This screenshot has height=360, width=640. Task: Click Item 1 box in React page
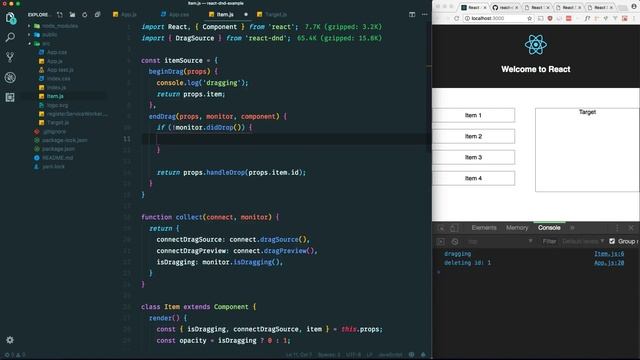(x=473, y=116)
